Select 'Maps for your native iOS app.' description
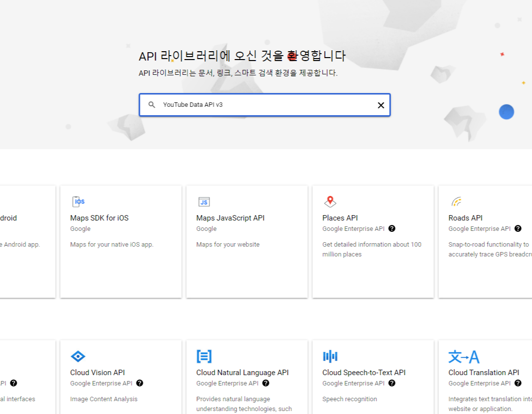 coord(112,245)
